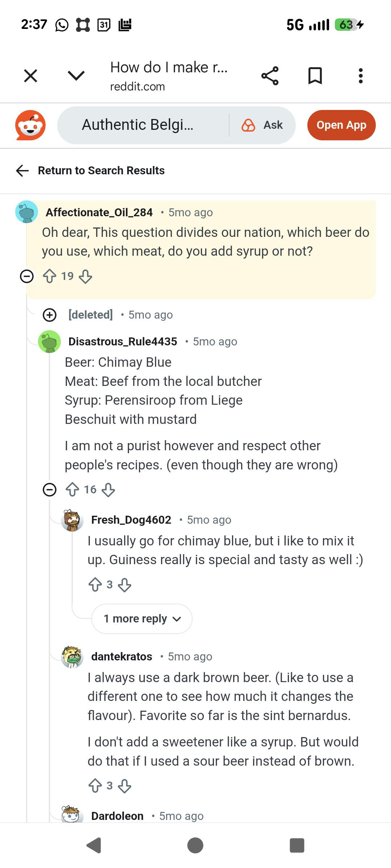Expand the deleted comment
The image size is (391, 868).
pos(50,315)
